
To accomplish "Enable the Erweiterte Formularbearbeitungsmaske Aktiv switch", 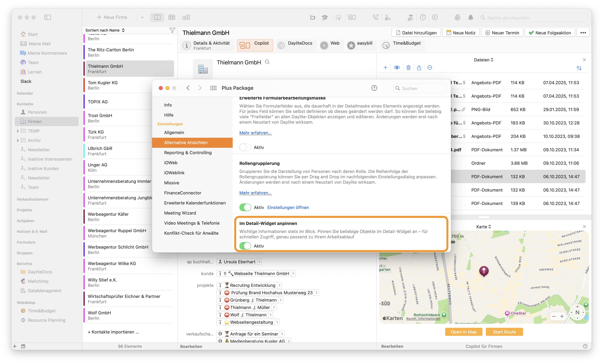I will tap(245, 147).
